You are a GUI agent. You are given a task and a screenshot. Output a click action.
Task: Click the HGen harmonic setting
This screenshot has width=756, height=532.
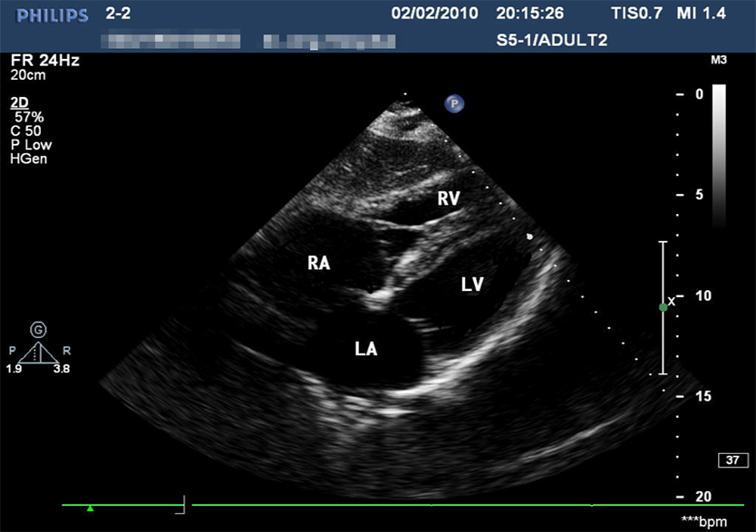[x=29, y=159]
